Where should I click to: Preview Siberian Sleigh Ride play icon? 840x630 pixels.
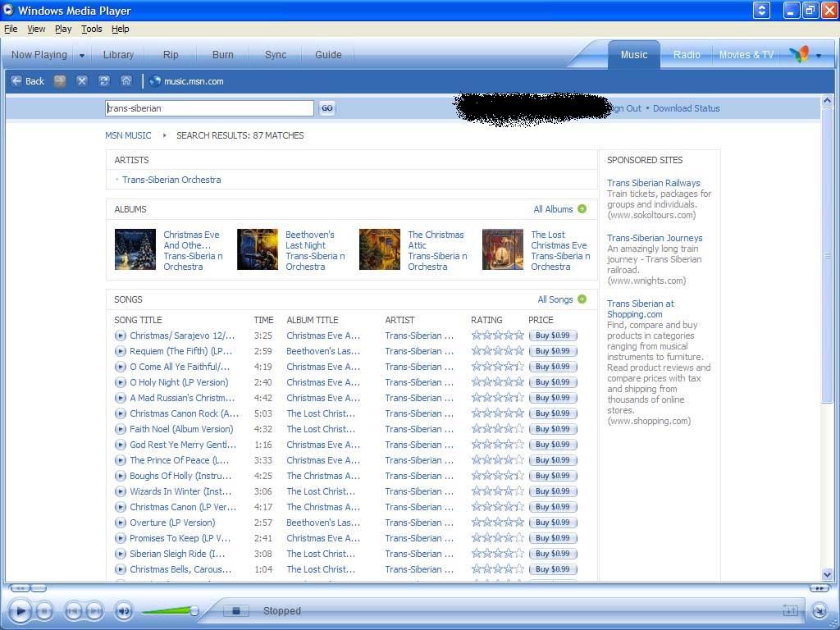point(120,554)
